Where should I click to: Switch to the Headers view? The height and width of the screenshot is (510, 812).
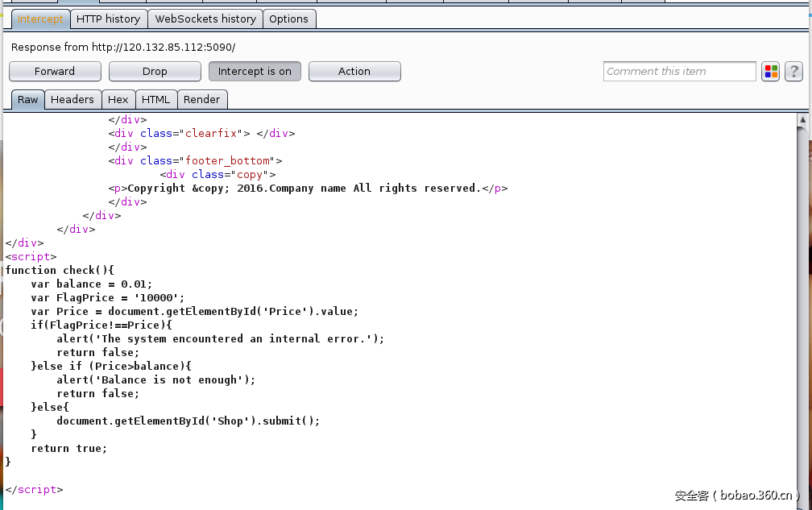pyautogui.click(x=72, y=99)
